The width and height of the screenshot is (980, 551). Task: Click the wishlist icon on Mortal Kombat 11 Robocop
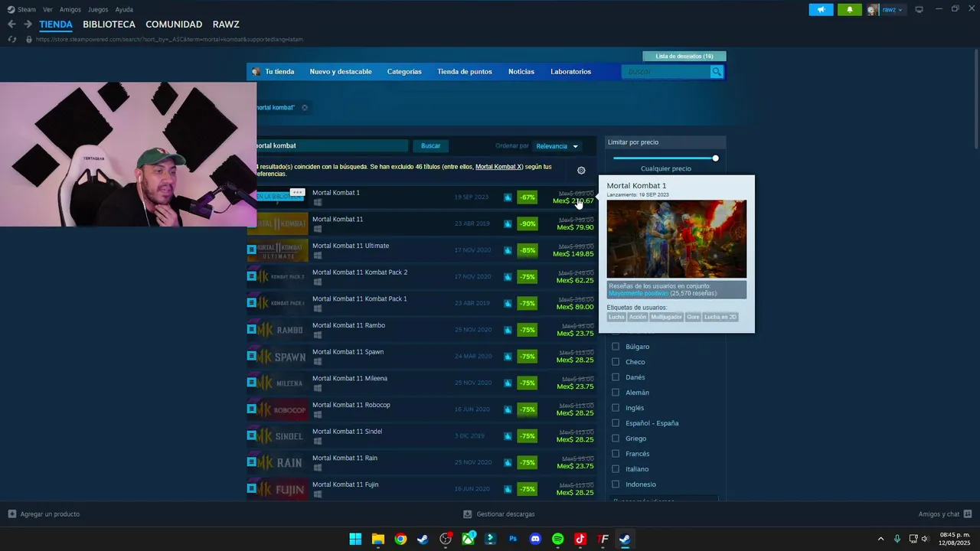[x=251, y=409]
